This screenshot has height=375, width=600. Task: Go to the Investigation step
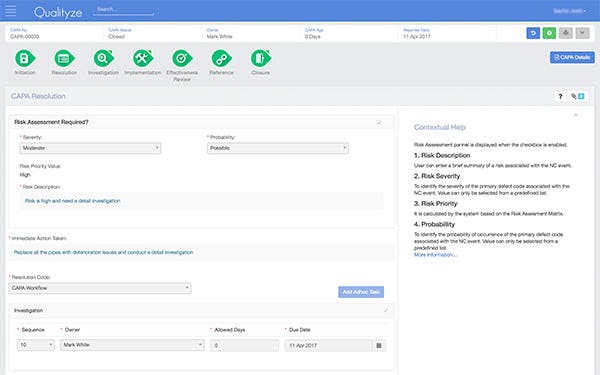click(104, 59)
